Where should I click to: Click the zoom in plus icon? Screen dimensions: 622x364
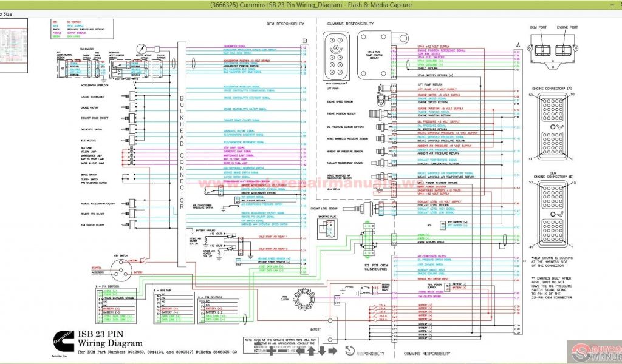coord(270,351)
